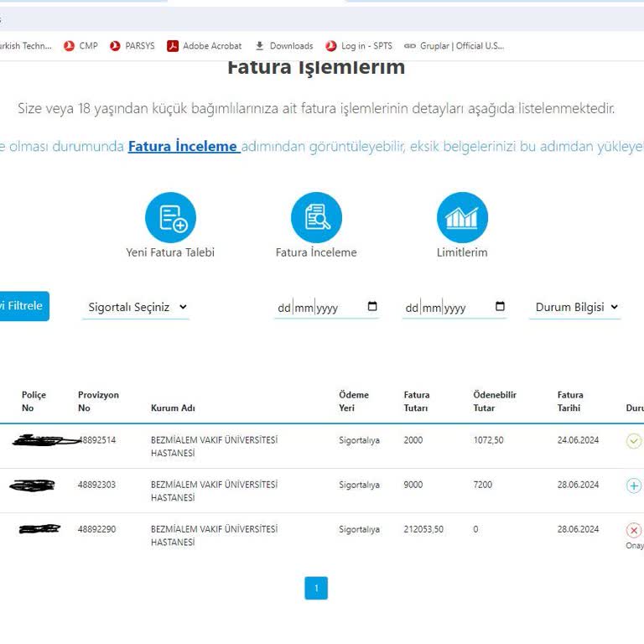Click the CMP bookmark

pos(80,46)
